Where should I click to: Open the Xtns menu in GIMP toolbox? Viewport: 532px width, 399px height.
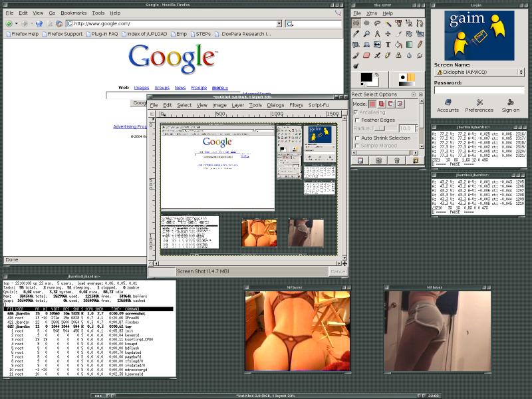coord(372,13)
